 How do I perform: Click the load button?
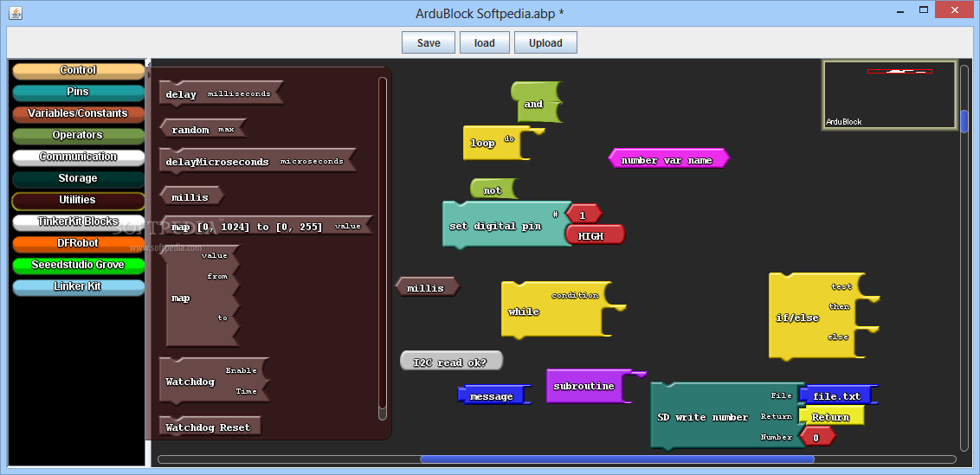(485, 43)
